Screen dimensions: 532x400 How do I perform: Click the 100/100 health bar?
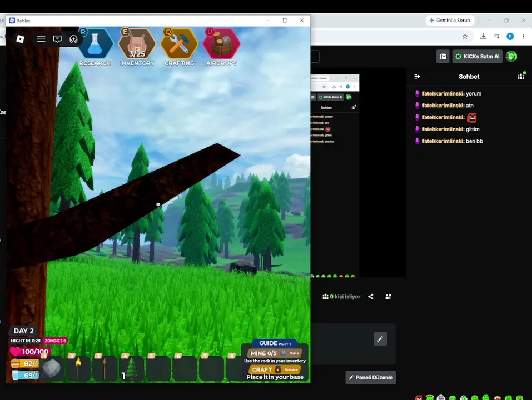coord(30,352)
